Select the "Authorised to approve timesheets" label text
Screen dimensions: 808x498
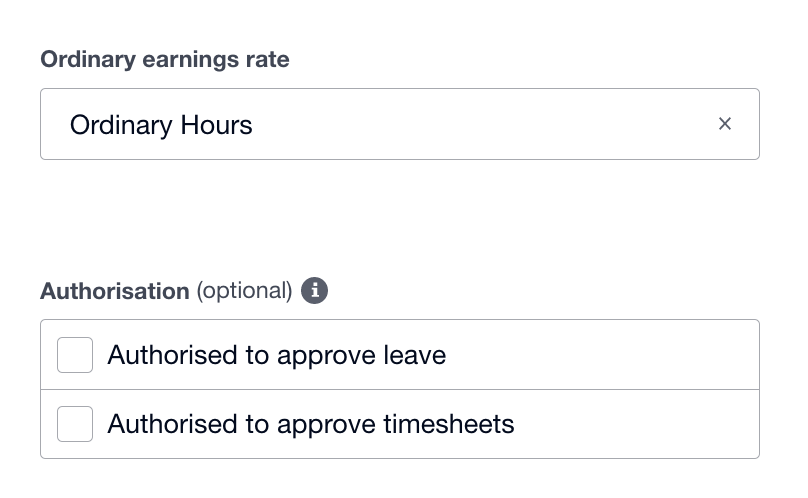pyautogui.click(x=310, y=424)
